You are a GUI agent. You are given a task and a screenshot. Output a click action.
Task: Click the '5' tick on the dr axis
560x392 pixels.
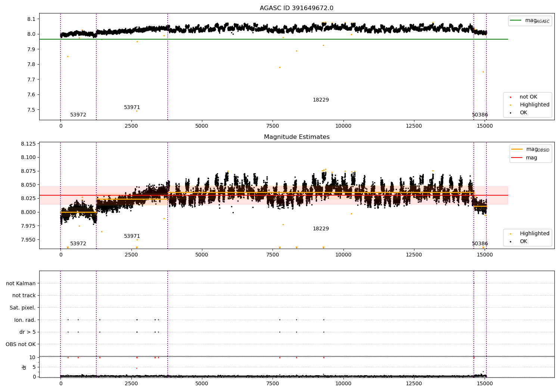(x=34, y=367)
